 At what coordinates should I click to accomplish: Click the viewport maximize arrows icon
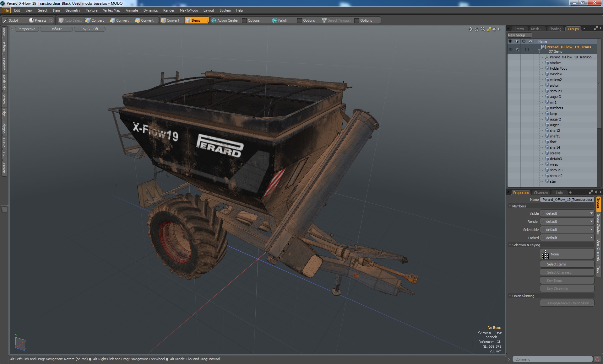coord(489,29)
